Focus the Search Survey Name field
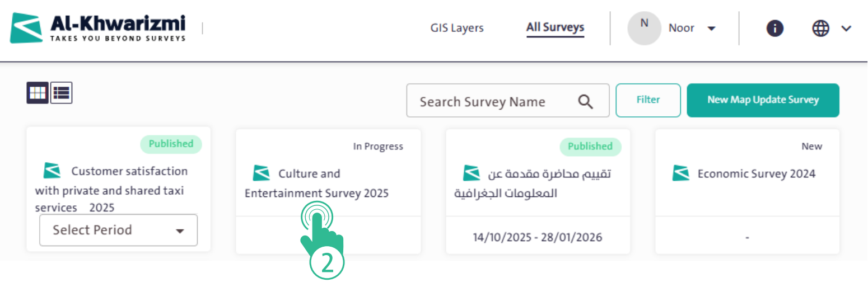 pos(493,101)
